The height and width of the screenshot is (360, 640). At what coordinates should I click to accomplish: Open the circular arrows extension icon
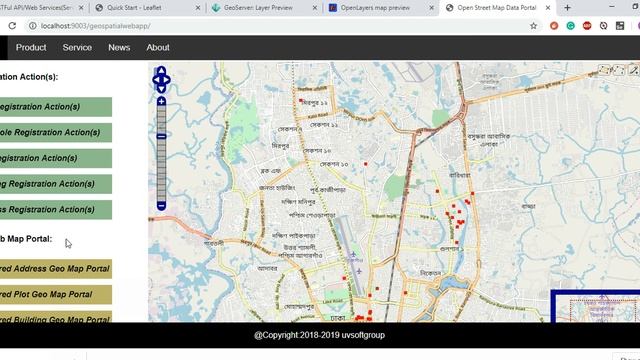(604, 26)
